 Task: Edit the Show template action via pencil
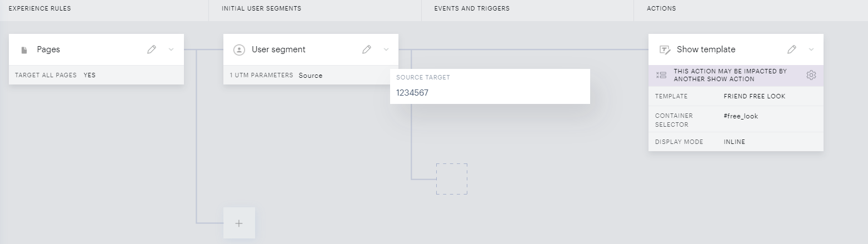coord(792,49)
